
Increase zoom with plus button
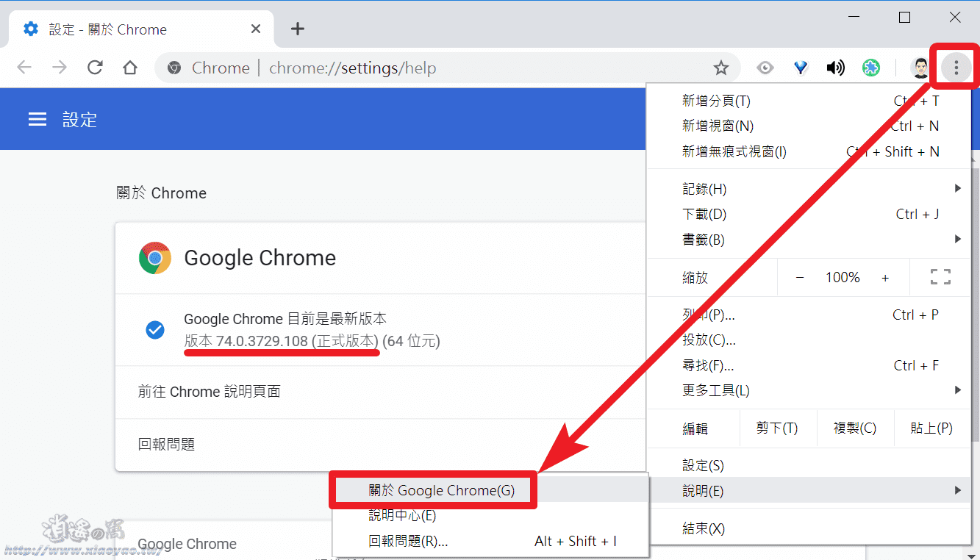tap(885, 277)
